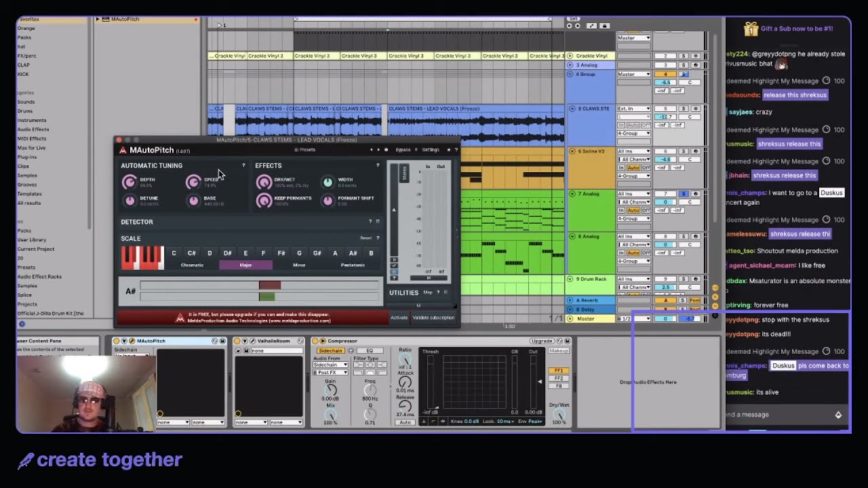This screenshot has width=868, height=488.
Task: Click the Compressor Ratio knob
Action: (x=405, y=359)
